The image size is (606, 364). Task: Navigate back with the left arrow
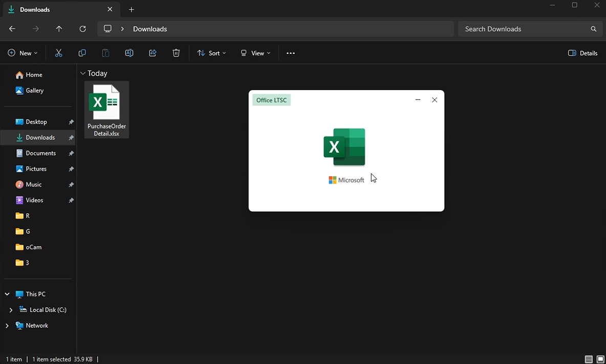point(12,29)
